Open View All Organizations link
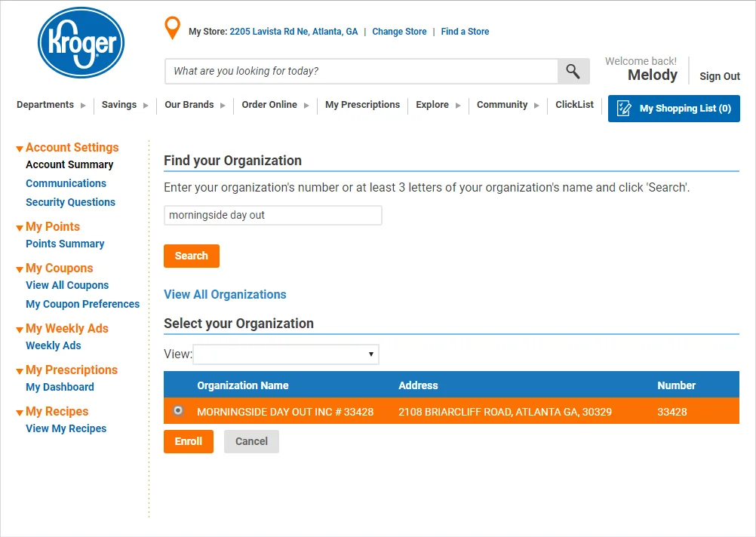The width and height of the screenshot is (756, 537). click(x=225, y=295)
